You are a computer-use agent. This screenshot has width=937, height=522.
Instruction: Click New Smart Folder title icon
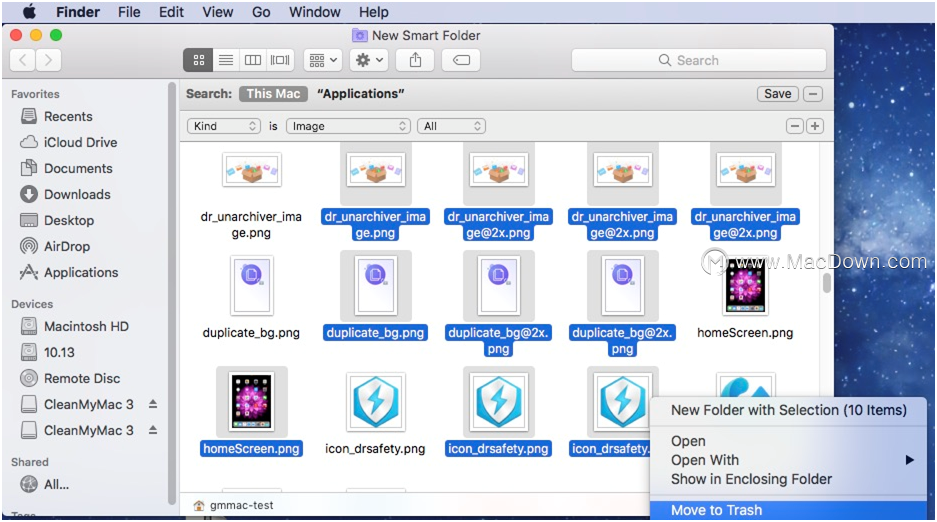[359, 35]
